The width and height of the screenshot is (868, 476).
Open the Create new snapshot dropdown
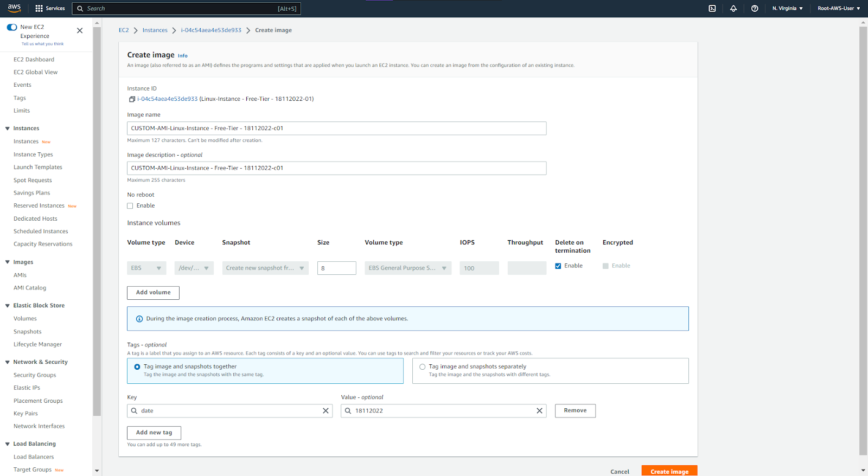point(265,268)
